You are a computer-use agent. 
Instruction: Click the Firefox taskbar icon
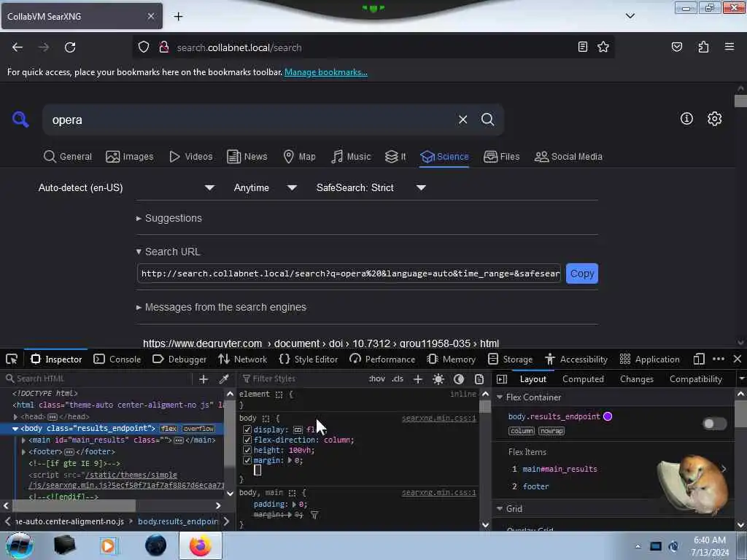200,545
